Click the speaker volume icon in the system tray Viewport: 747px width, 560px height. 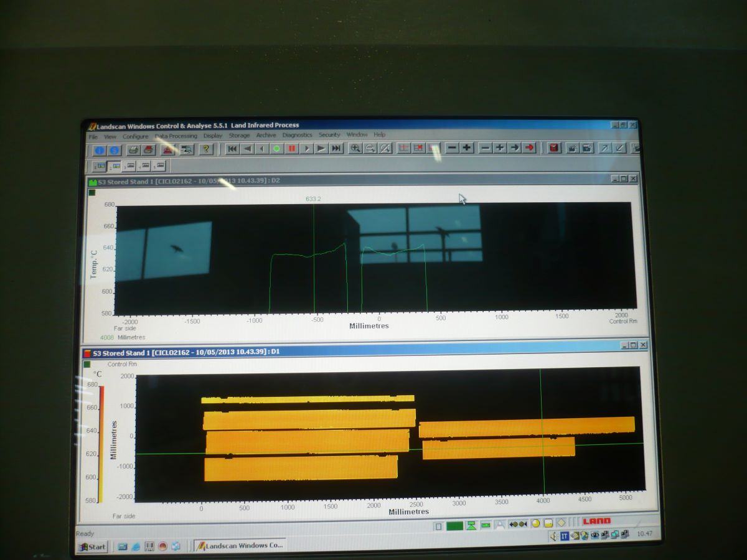553,536
